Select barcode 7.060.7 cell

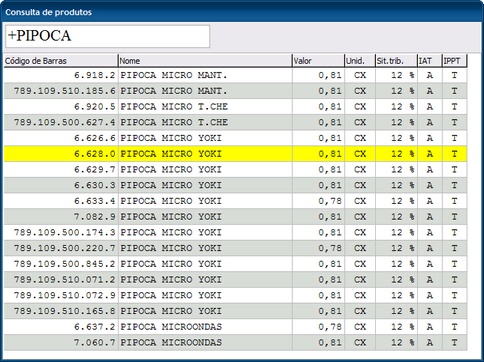(61, 342)
